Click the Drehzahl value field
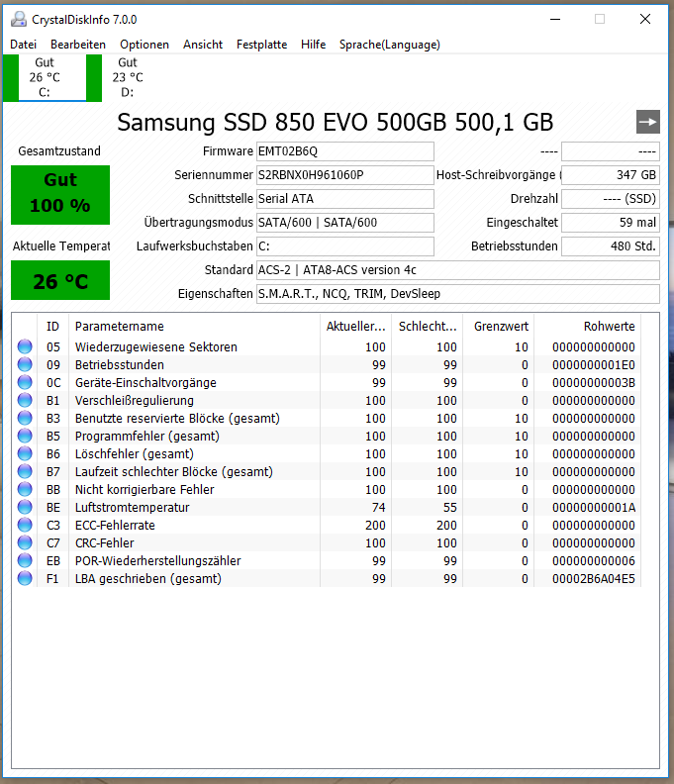Image resolution: width=674 pixels, height=784 pixels. pos(611,199)
